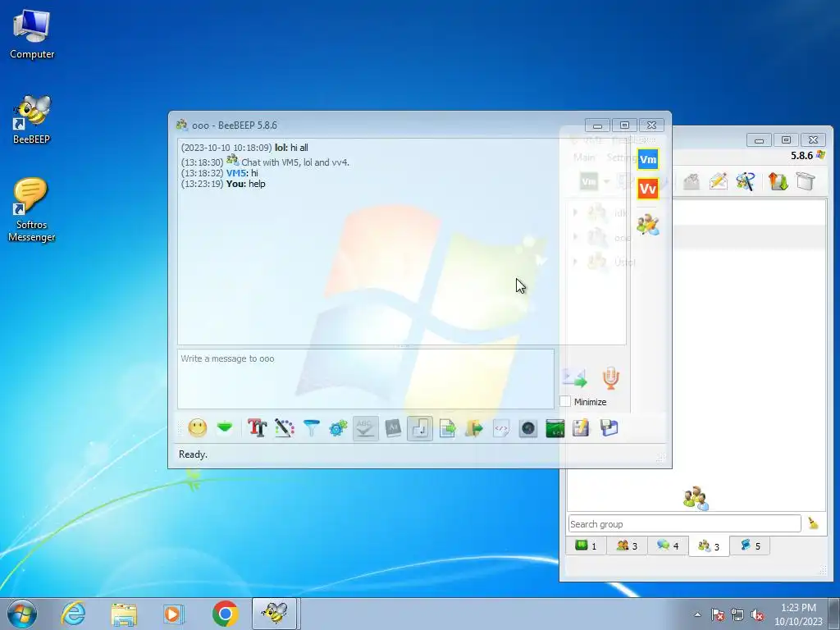Select the Softros Messenger desktop shortcut

point(32,211)
